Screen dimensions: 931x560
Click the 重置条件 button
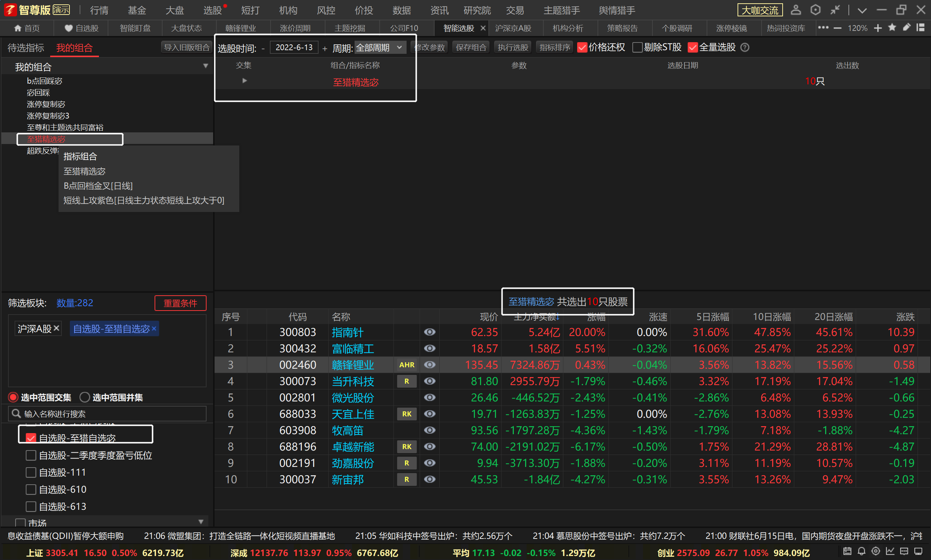180,303
